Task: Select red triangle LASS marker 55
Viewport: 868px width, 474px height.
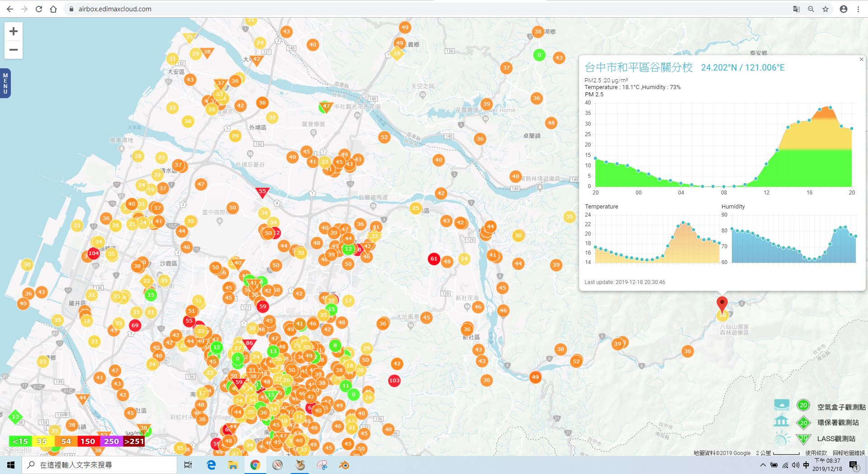Action: [x=262, y=192]
